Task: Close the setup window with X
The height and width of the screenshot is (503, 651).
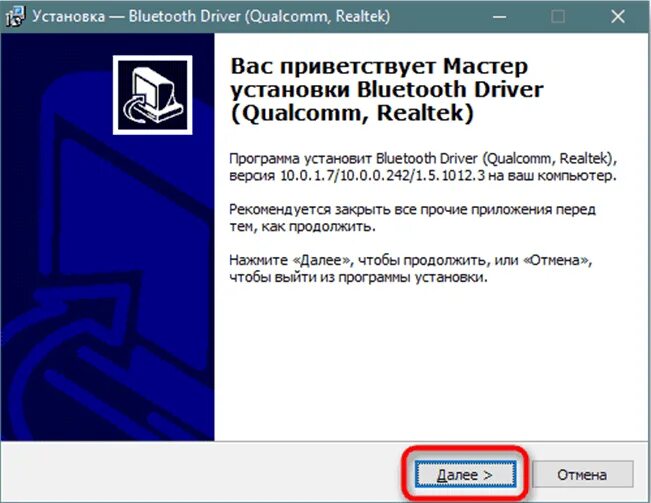Action: (x=618, y=17)
